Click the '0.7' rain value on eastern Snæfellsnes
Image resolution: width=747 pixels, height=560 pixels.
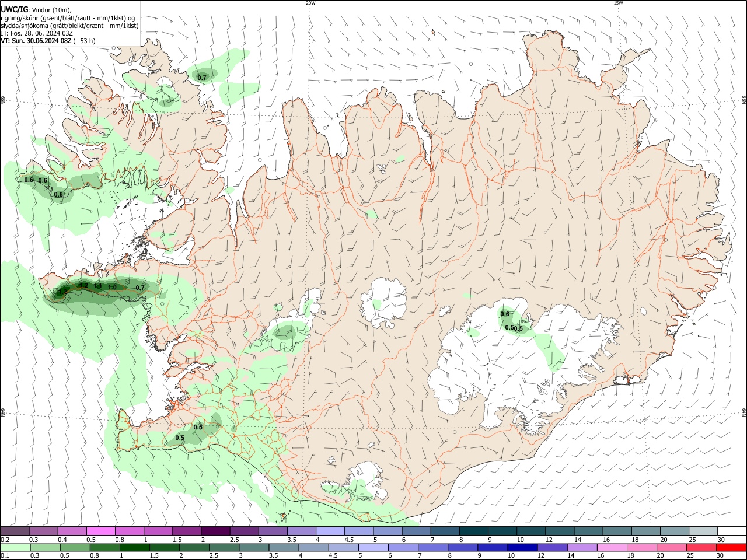[x=140, y=288]
